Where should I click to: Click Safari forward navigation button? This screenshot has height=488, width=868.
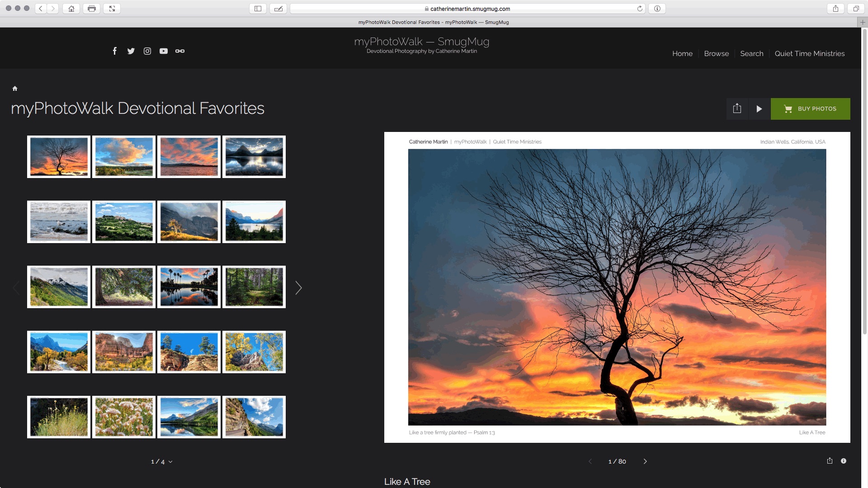pyautogui.click(x=53, y=9)
